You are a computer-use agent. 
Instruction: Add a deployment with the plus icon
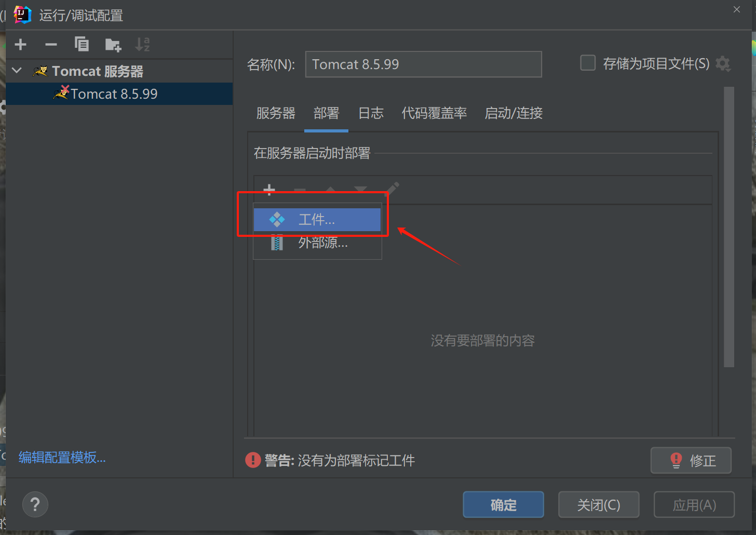click(x=269, y=189)
